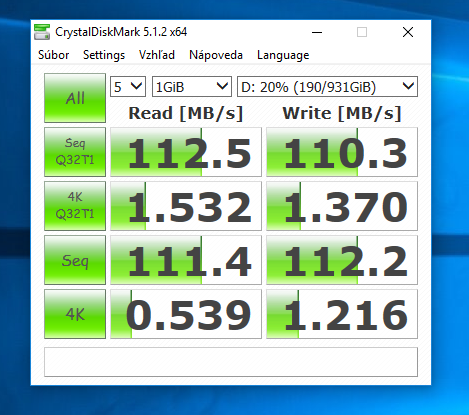Start the Seq Q32T1 test
Image resolution: width=469 pixels, height=415 pixels.
[x=75, y=152]
